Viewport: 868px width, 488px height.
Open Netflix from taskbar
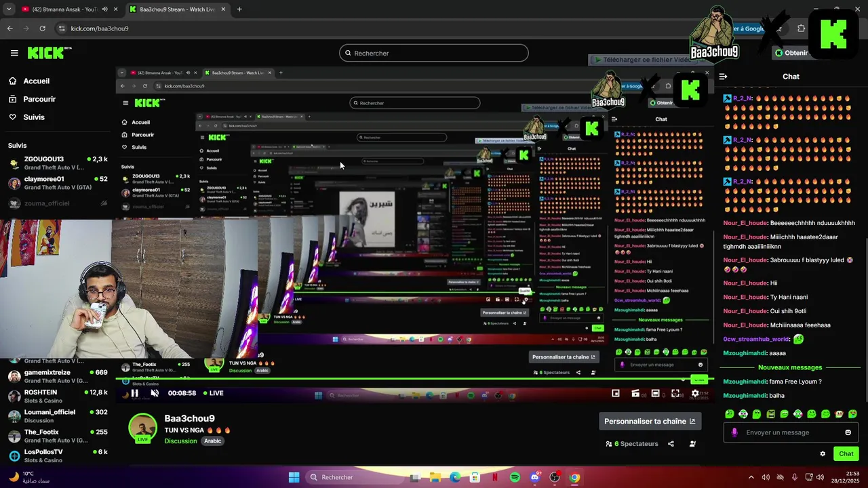pos(495,477)
